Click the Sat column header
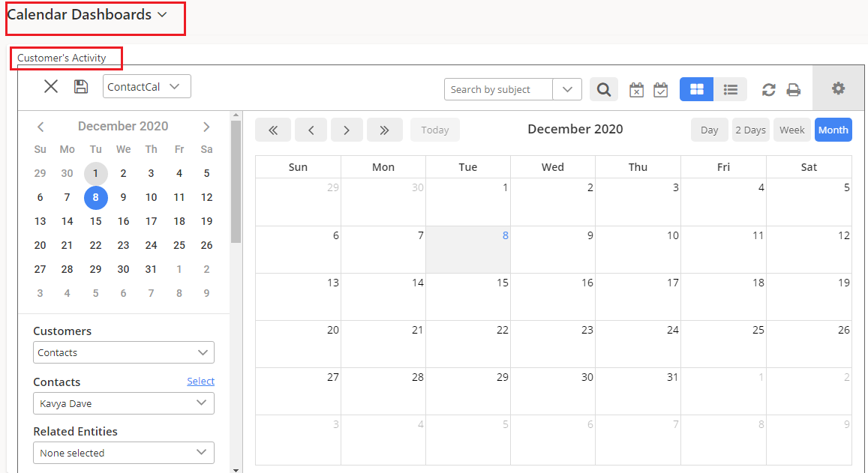Screen dimensions: 868x473 pyautogui.click(x=809, y=167)
